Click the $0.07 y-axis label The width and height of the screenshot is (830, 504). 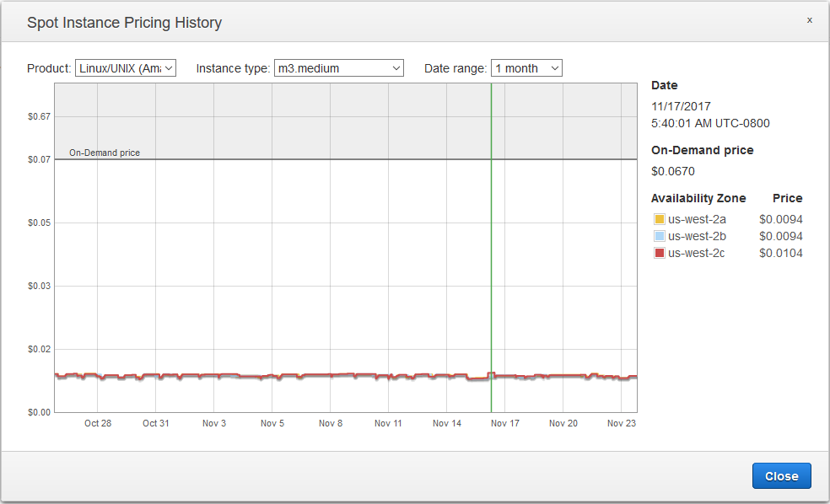[x=39, y=159]
